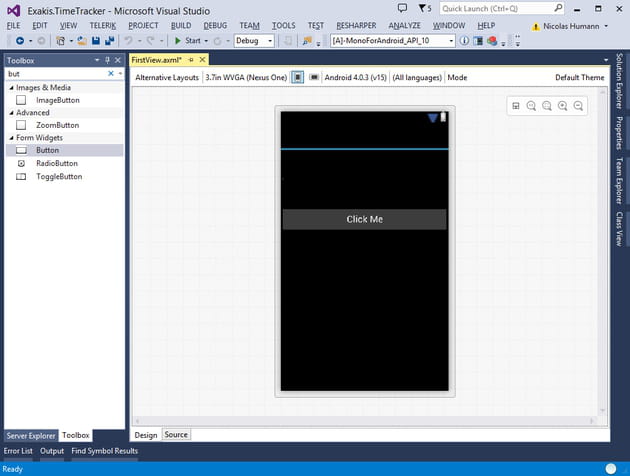The image size is (630, 476).
Task: Click the Save All toolbar icon
Action: (109, 41)
